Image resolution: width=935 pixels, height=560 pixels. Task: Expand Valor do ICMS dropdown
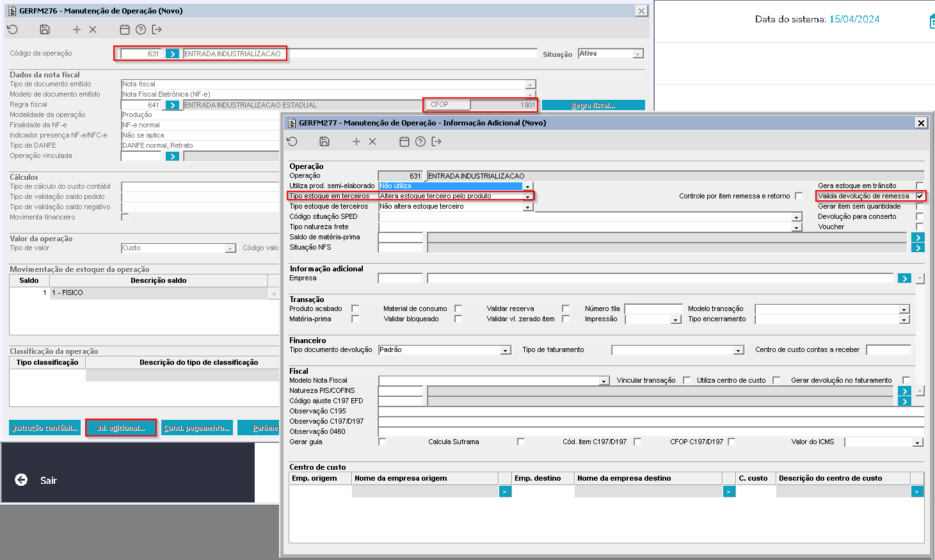[x=918, y=442]
